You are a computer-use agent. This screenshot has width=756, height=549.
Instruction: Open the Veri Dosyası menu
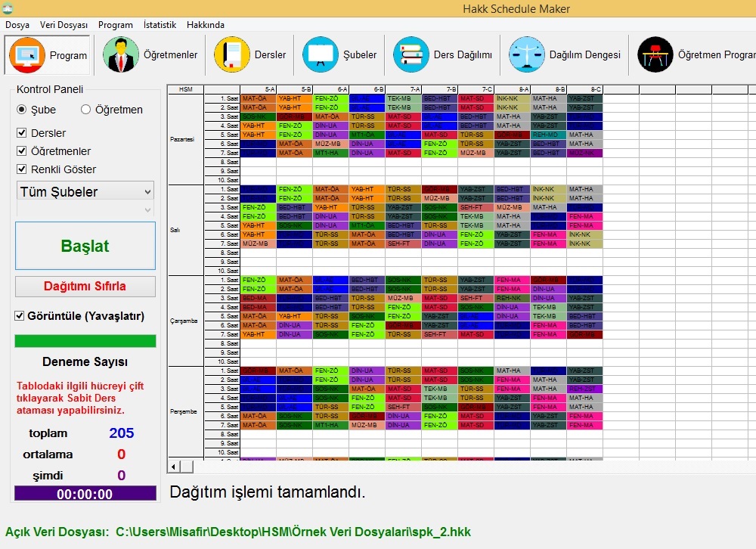[64, 25]
